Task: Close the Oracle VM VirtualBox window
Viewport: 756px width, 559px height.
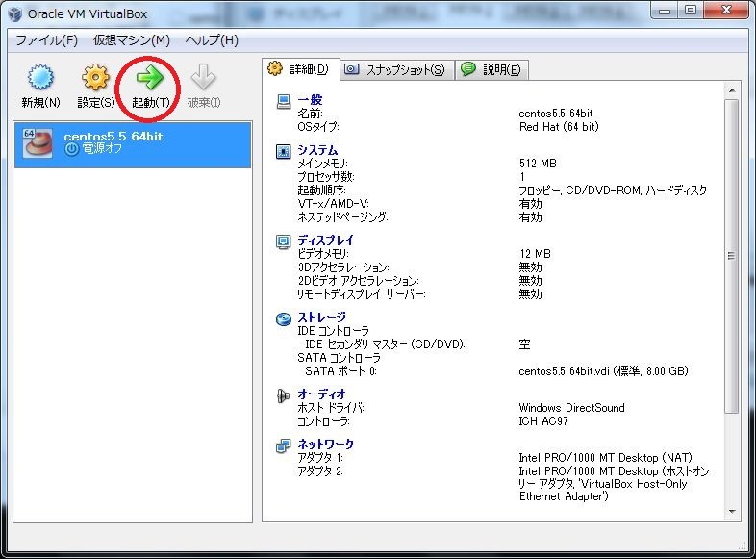Action: 726,11
